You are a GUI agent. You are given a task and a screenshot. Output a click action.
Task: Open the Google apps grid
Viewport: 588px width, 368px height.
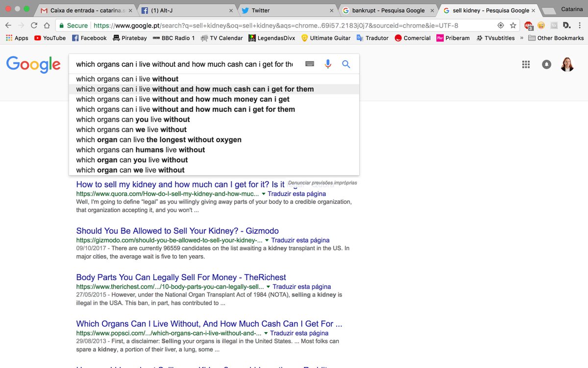point(526,64)
